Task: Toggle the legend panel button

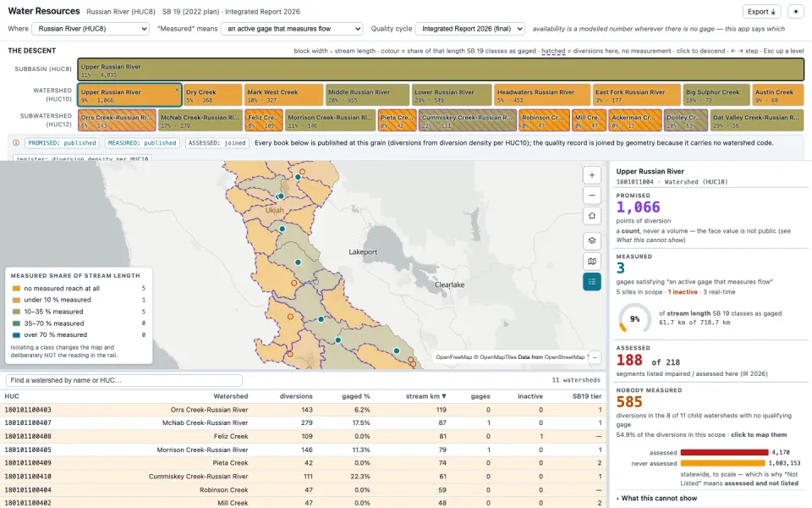Action: click(x=591, y=282)
